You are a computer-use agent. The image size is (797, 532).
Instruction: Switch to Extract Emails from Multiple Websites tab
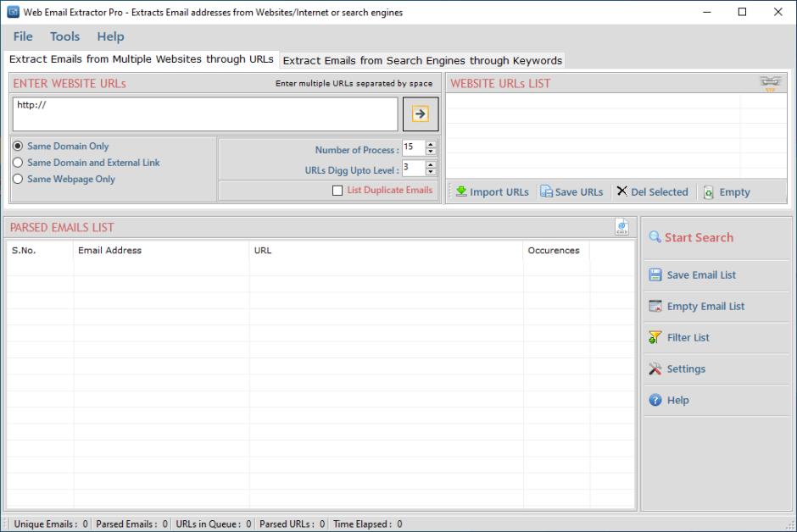click(x=141, y=59)
